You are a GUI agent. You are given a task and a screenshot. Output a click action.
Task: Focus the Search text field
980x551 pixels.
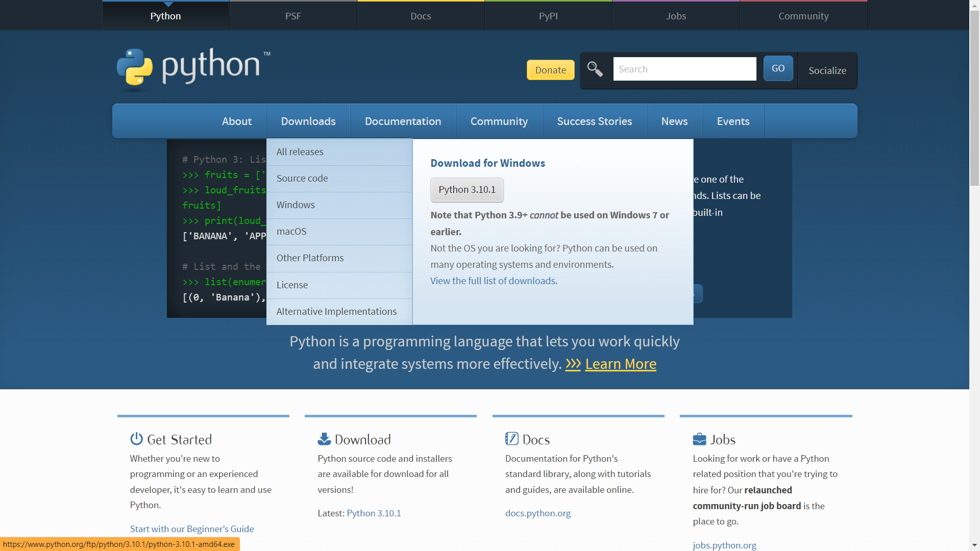coord(684,69)
